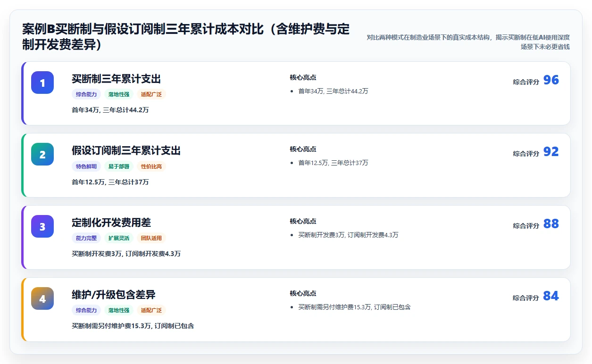The width and height of the screenshot is (592, 364).
Task: Click the green number 2 rank badge
Action: coord(42,154)
